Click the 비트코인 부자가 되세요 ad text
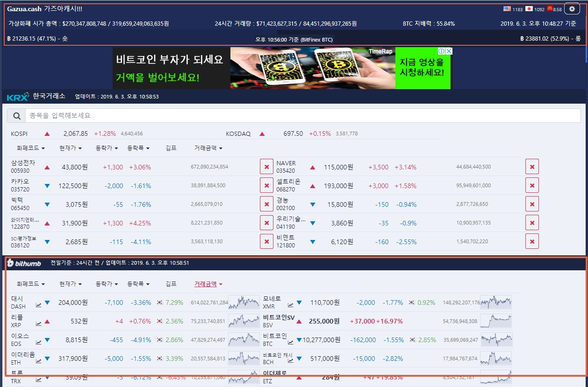This screenshot has height=387, width=588. click(x=170, y=59)
